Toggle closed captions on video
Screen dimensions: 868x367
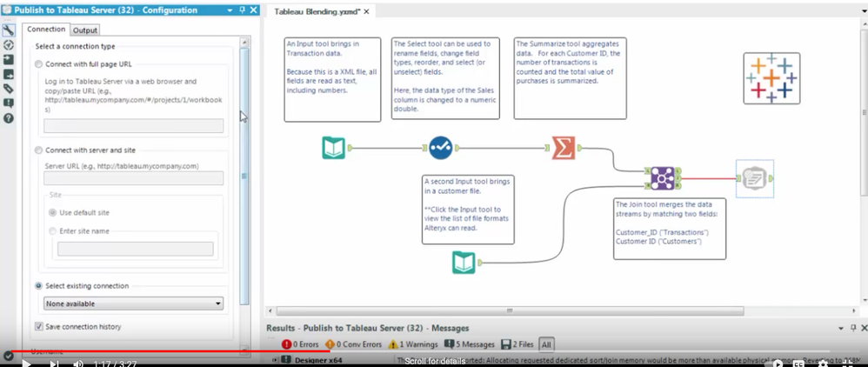pos(798,364)
